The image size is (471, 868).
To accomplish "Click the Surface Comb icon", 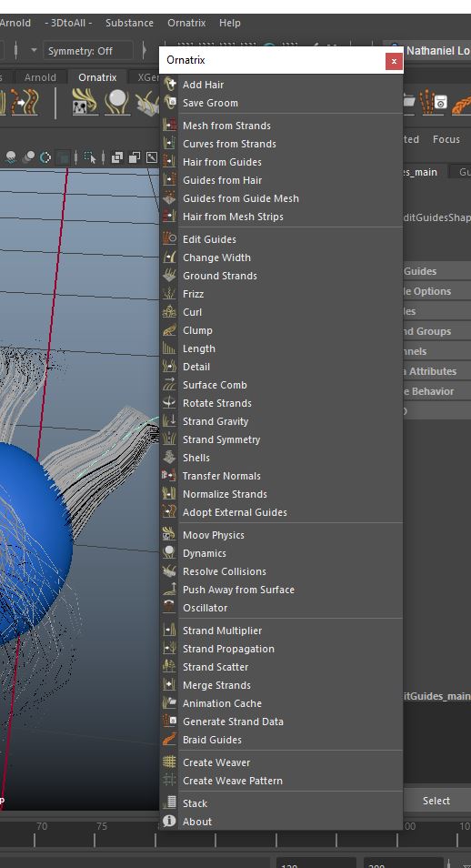I will point(169,385).
